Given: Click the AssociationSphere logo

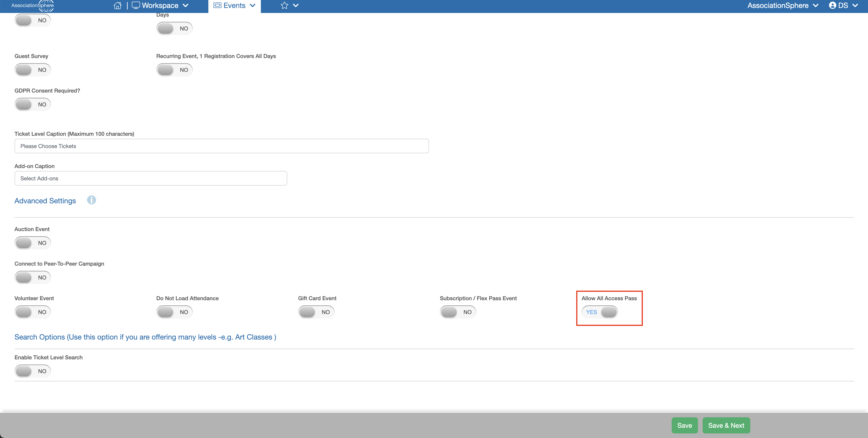Looking at the screenshot, I should tap(32, 5).
